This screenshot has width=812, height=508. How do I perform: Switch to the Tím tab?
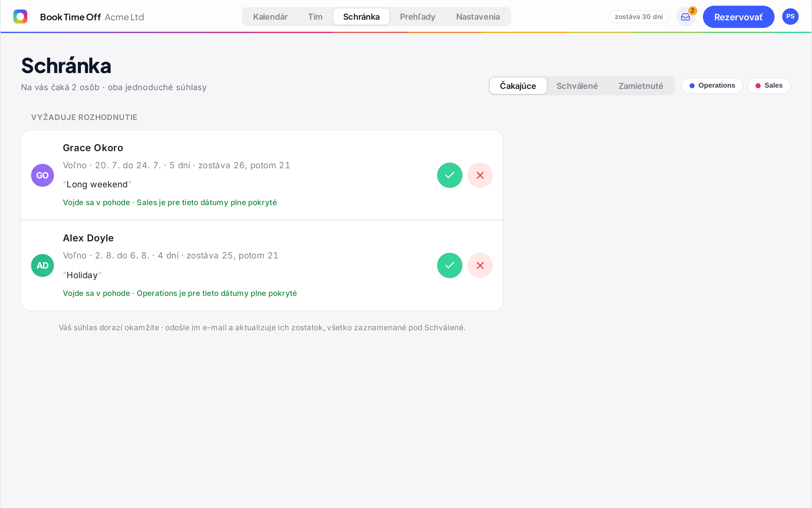tap(315, 17)
